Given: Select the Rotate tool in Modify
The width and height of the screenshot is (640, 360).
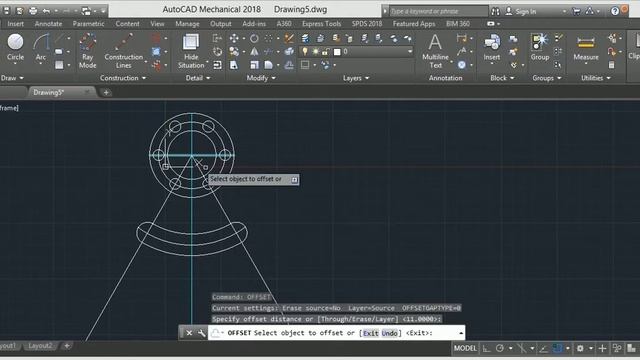Looking at the screenshot, I should click(254, 39).
